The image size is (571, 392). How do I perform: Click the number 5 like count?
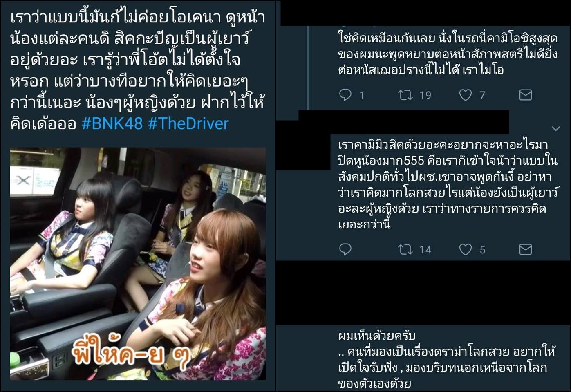pos(482,249)
